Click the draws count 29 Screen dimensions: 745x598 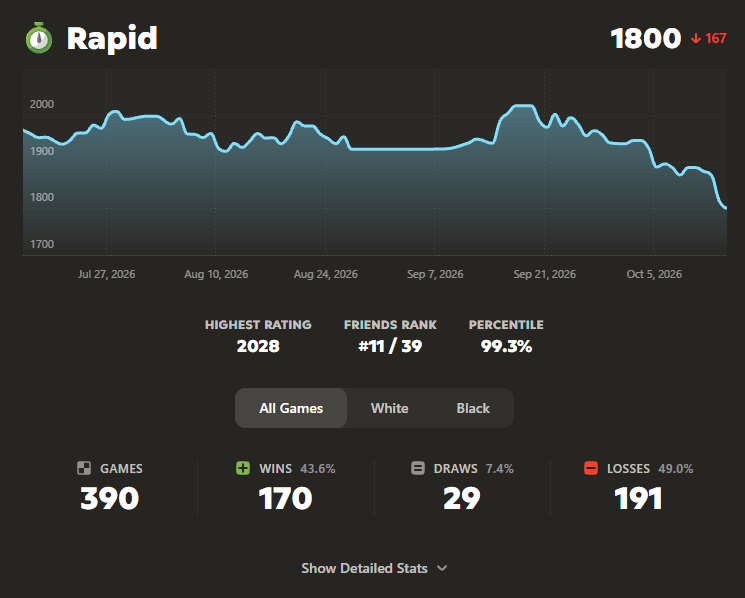pyautogui.click(x=462, y=498)
